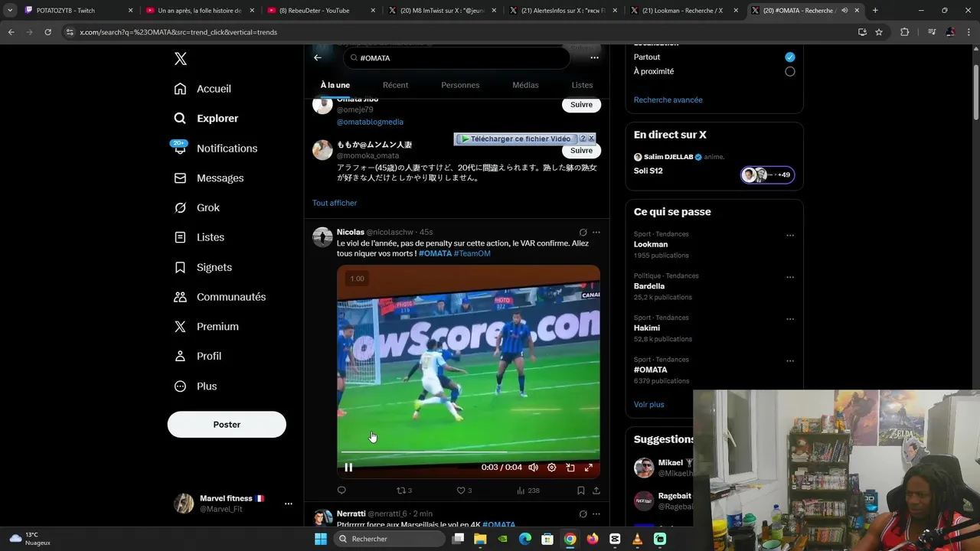
Task: Open Accueil home in the sidebar
Action: (x=203, y=89)
